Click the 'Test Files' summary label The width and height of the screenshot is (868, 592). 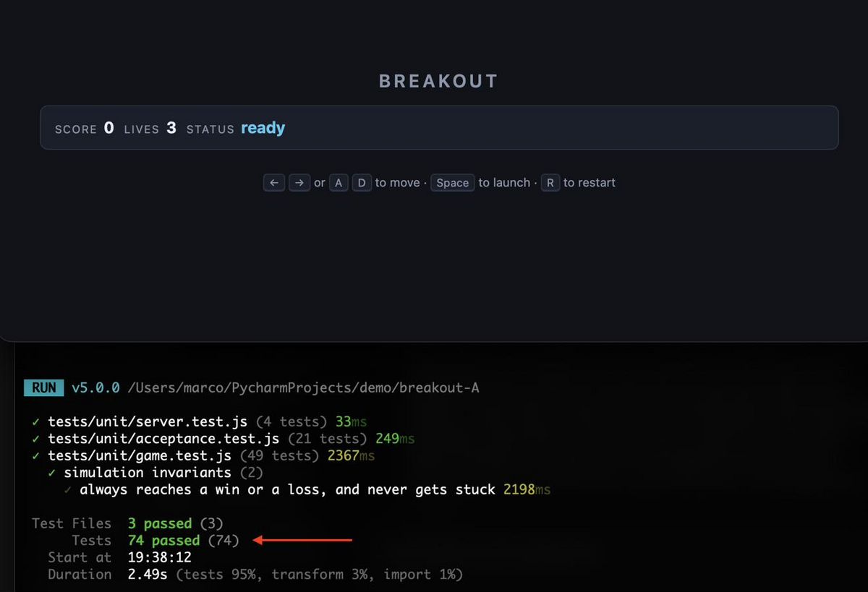pos(72,523)
